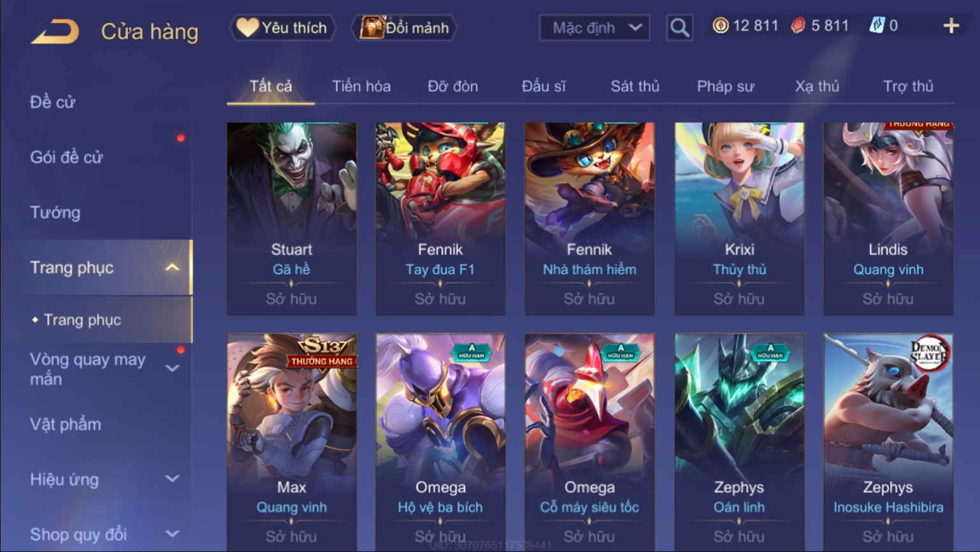The width and height of the screenshot is (980, 552).
Task: Tap the gold coin balance icon
Action: click(721, 25)
